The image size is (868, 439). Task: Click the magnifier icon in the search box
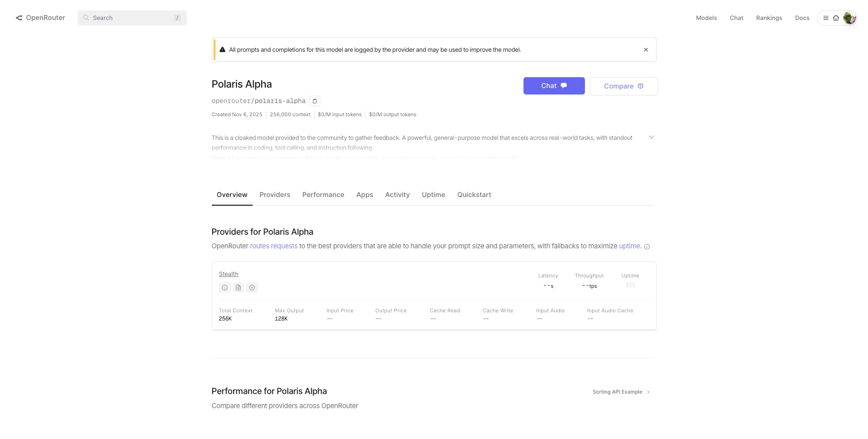click(86, 18)
